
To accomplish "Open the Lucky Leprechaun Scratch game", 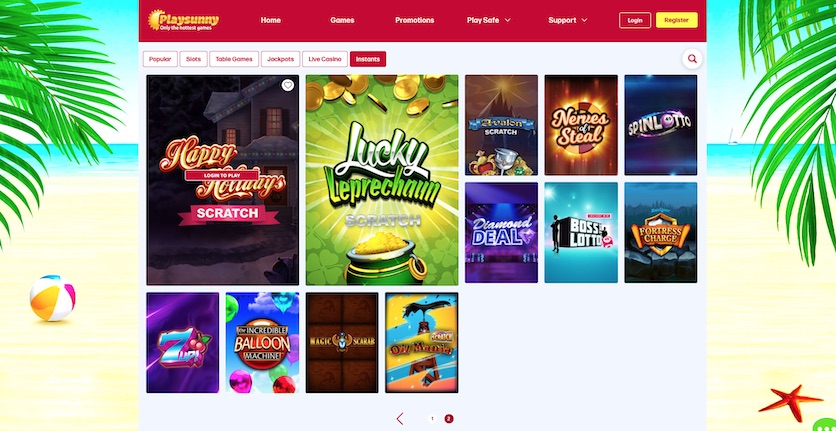I will point(382,180).
